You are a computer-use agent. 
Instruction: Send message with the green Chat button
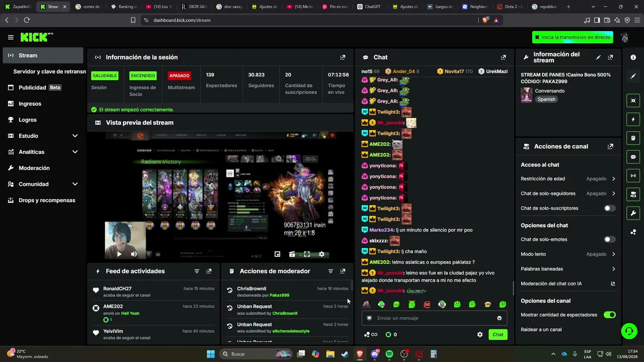tap(498, 334)
